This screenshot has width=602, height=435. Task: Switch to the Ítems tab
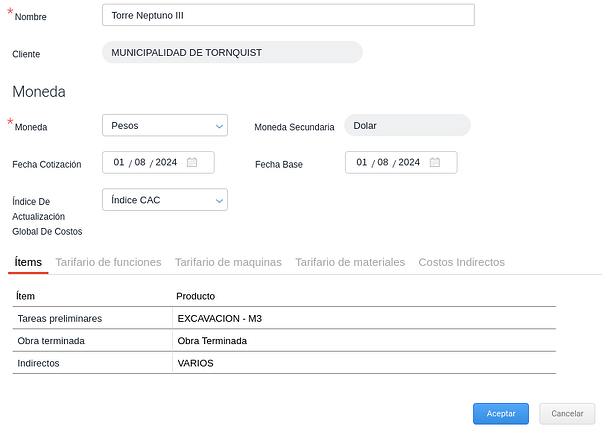28,262
